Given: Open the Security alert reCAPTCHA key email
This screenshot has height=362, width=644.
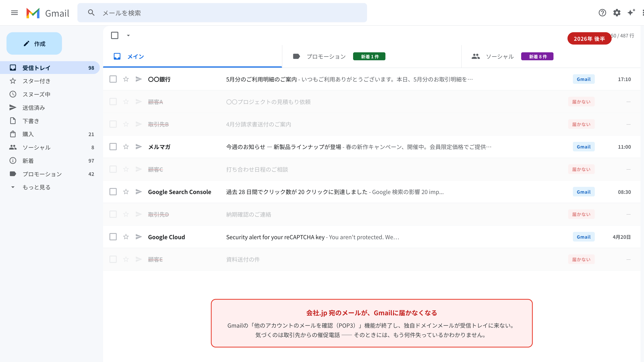Looking at the screenshot, I should [371, 237].
